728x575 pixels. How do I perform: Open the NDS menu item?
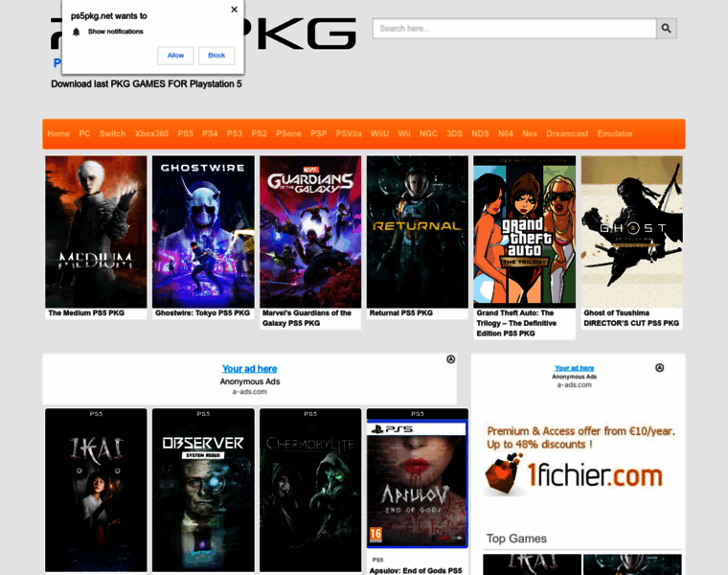[480, 134]
